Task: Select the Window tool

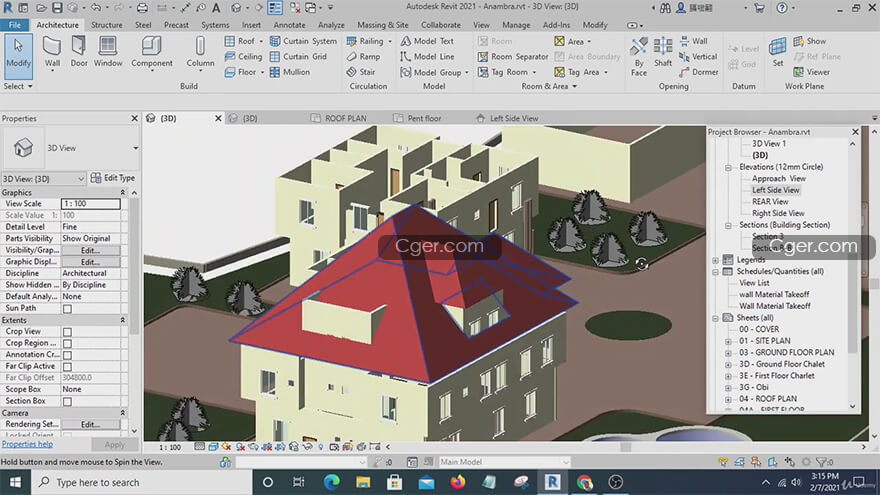Action: 108,52
